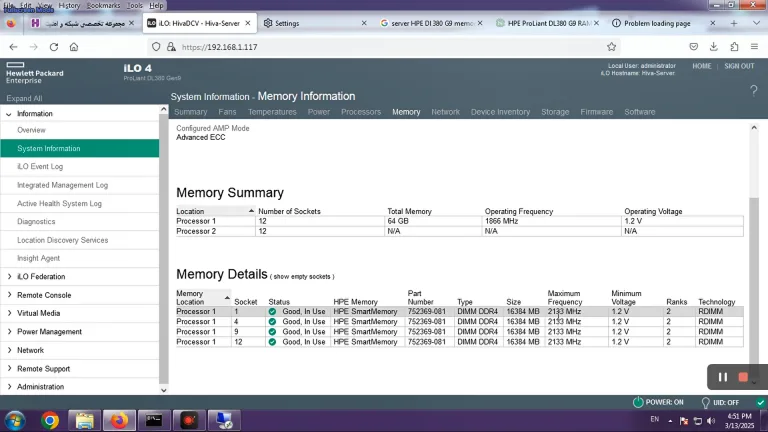Open Google Chrome from the taskbar
The height and width of the screenshot is (432, 768).
point(50,420)
